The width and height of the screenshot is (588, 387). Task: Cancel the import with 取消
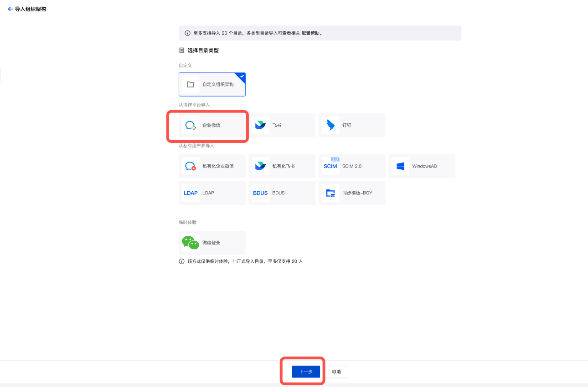click(336, 372)
